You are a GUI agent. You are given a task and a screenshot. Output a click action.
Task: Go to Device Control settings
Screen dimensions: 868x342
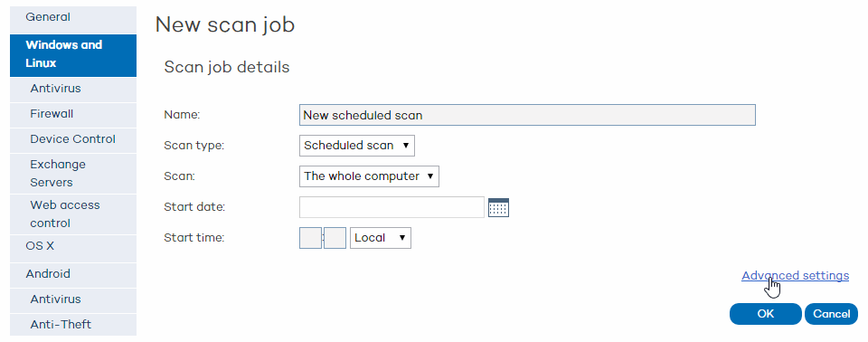pyautogui.click(x=73, y=139)
